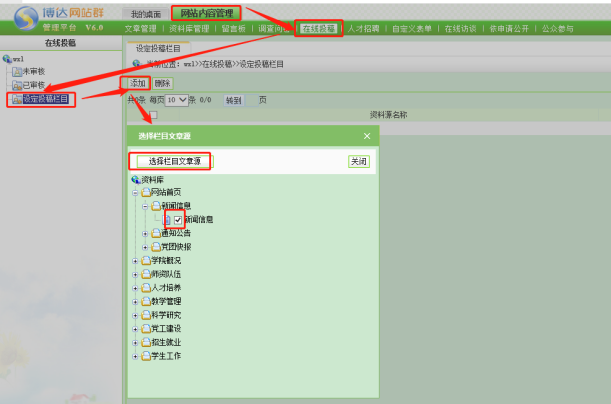Click the 已审核 list icon in sidebar
Image resolution: width=611 pixels, height=404 pixels.
tap(13, 85)
